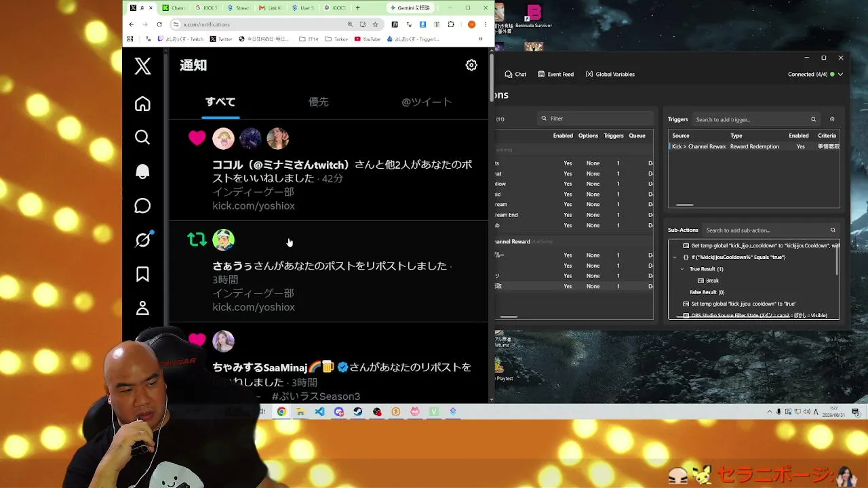Open Chrome three-dot menu
This screenshot has width=868, height=488.
[x=486, y=24]
